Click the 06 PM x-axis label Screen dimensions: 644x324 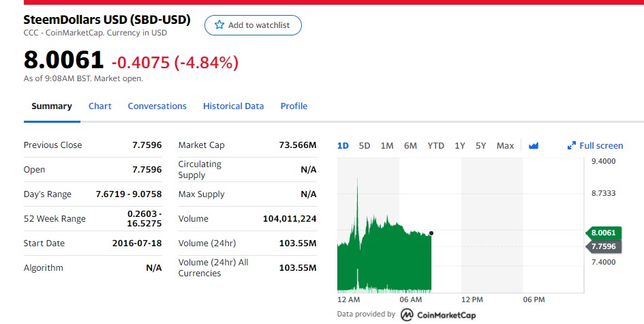534,299
